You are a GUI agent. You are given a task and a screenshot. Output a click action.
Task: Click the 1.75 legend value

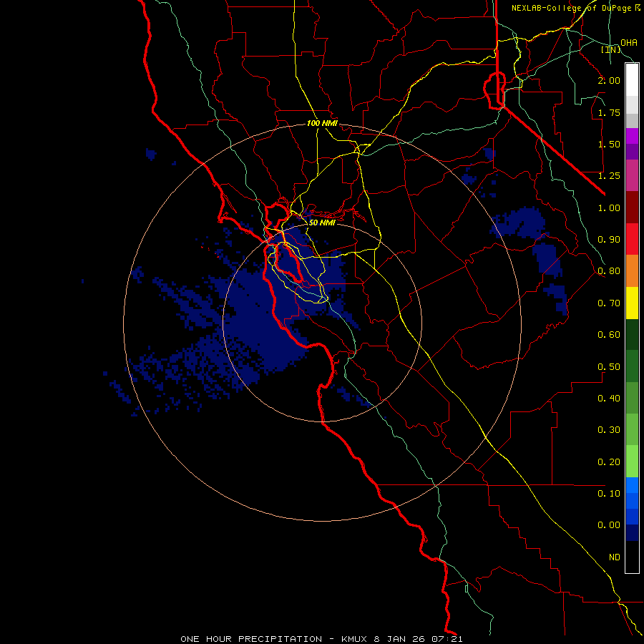[x=609, y=112]
